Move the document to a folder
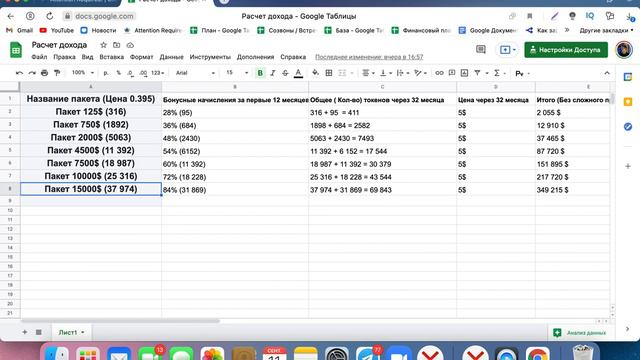The image size is (640, 360). tap(117, 45)
